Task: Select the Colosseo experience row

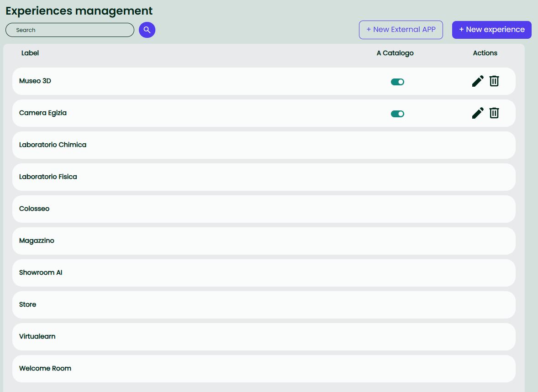Action: (x=34, y=209)
